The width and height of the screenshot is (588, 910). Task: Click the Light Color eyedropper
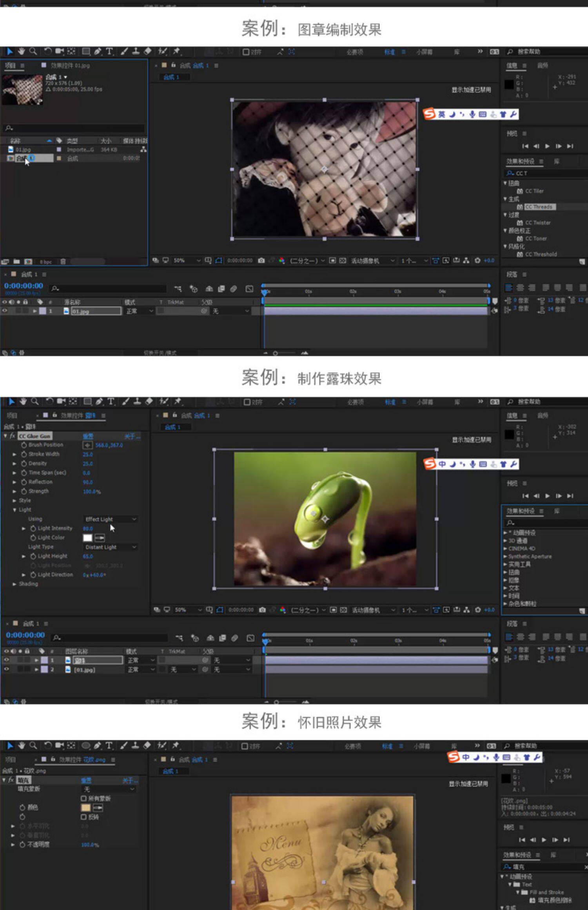click(100, 538)
